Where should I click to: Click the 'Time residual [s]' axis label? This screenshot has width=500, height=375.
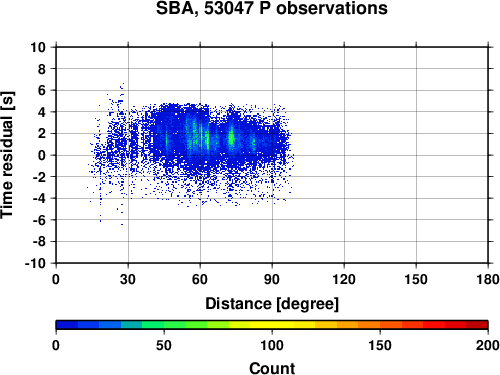7,155
